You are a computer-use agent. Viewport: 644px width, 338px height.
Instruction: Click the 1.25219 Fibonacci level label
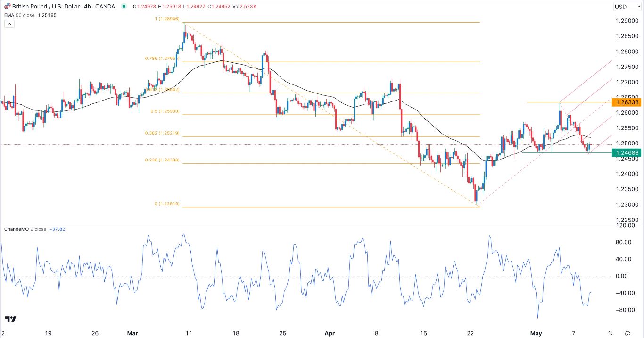tap(163, 133)
